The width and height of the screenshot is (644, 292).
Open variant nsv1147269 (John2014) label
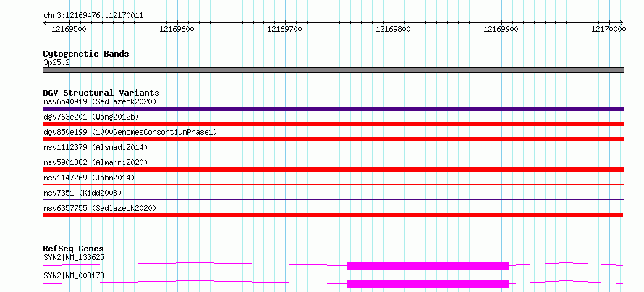(x=89, y=178)
